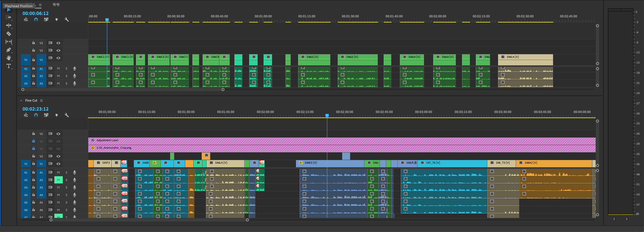Click the left Solo button under audio meter
Viewport: 644px width, 232px height.
click(614, 219)
